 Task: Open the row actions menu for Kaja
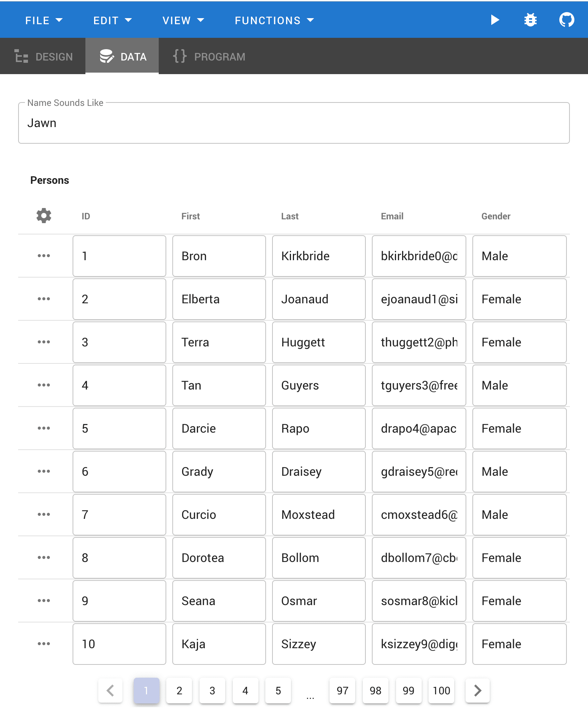tap(44, 644)
